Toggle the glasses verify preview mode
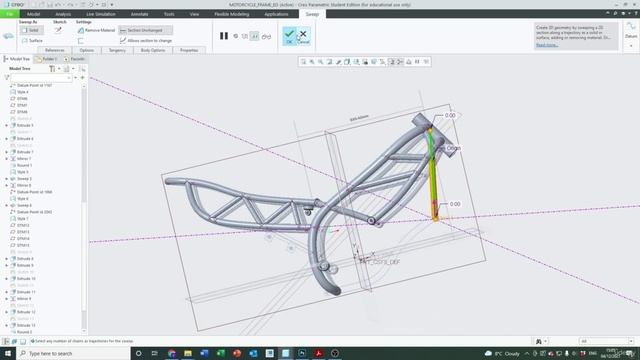This screenshot has width=640, height=360. [x=267, y=36]
